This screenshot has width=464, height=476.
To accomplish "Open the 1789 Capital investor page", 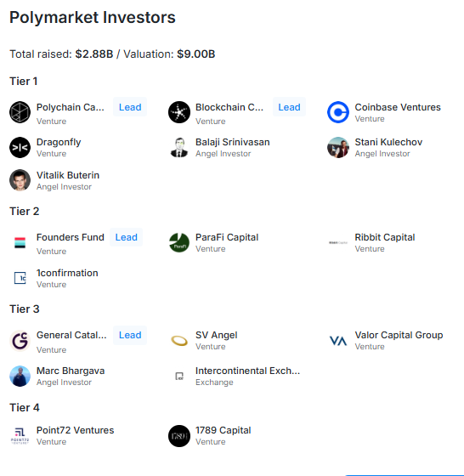I will (x=223, y=430).
